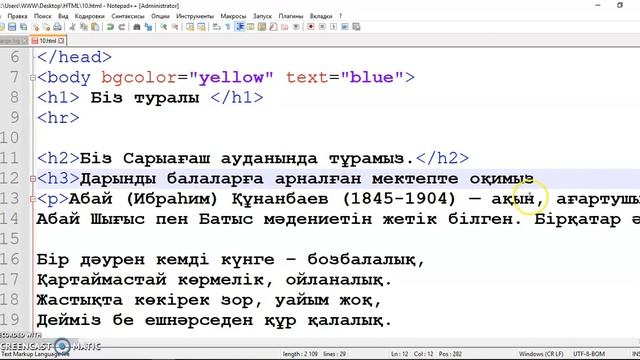Start macro recording with red dot icon
640x360 pixels.
click(x=311, y=27)
